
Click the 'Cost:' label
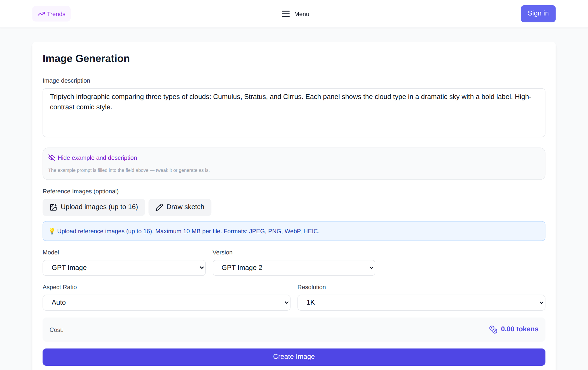point(57,330)
